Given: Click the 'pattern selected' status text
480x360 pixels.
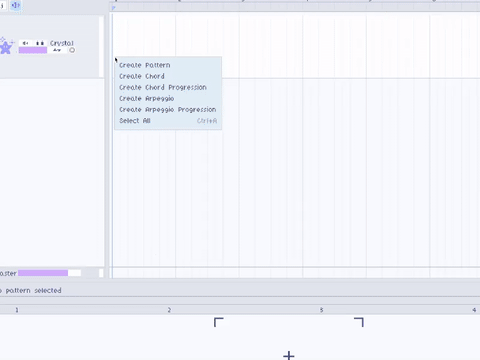Looking at the screenshot, I should (x=33, y=291).
